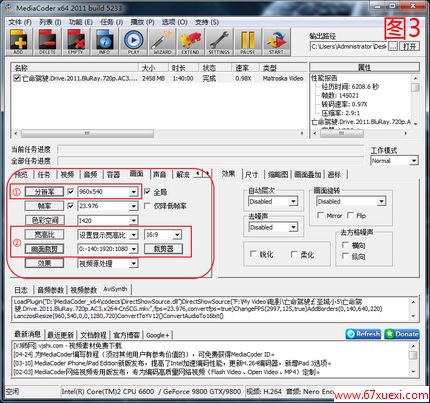Click the MediaCoder title bar app icon

tap(9, 7)
